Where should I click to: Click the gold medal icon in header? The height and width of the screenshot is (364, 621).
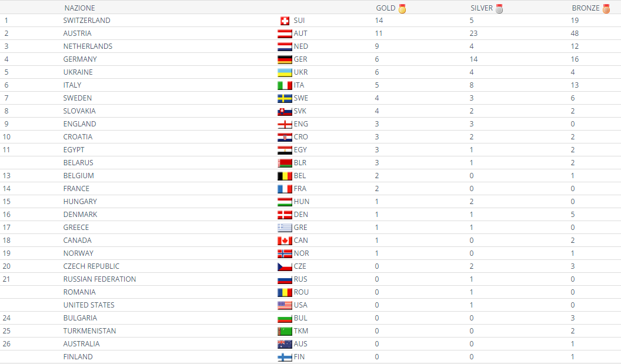402,8
